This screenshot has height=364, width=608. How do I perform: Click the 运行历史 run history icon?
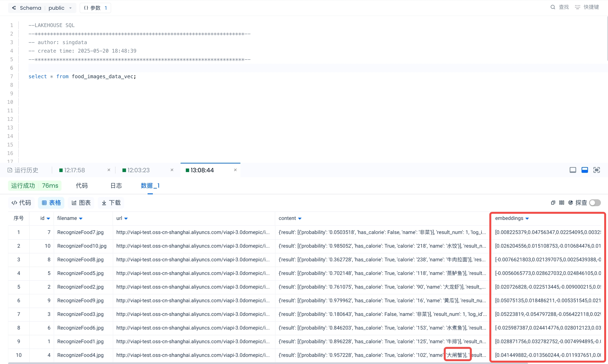(10, 170)
